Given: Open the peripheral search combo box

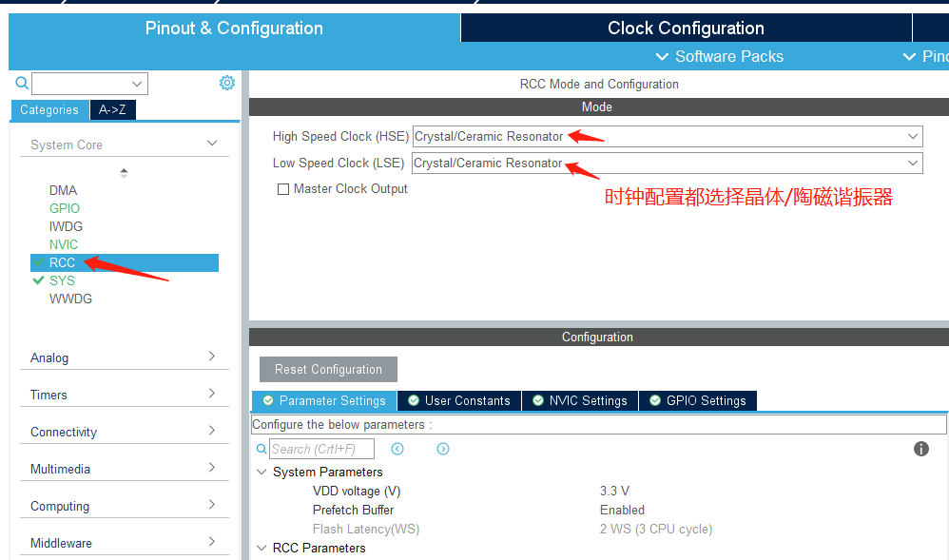Looking at the screenshot, I should pos(89,84).
